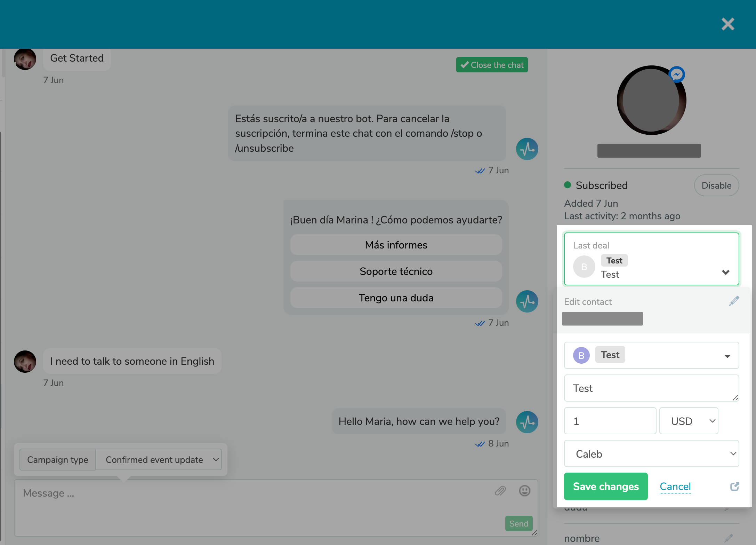Viewport: 756px width, 545px height.
Task: Change currency using the USD dropdown
Action: (689, 421)
